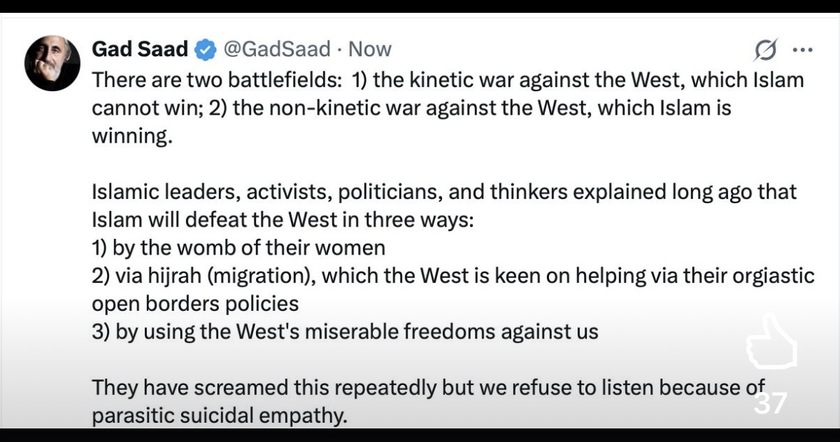Tap the thumbs-up like icon
840x442 pixels.
point(772,345)
